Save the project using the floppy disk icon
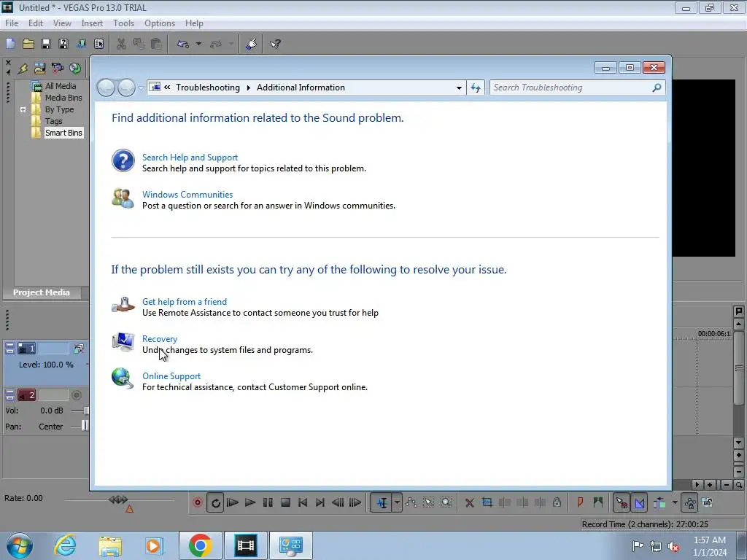 (46, 44)
